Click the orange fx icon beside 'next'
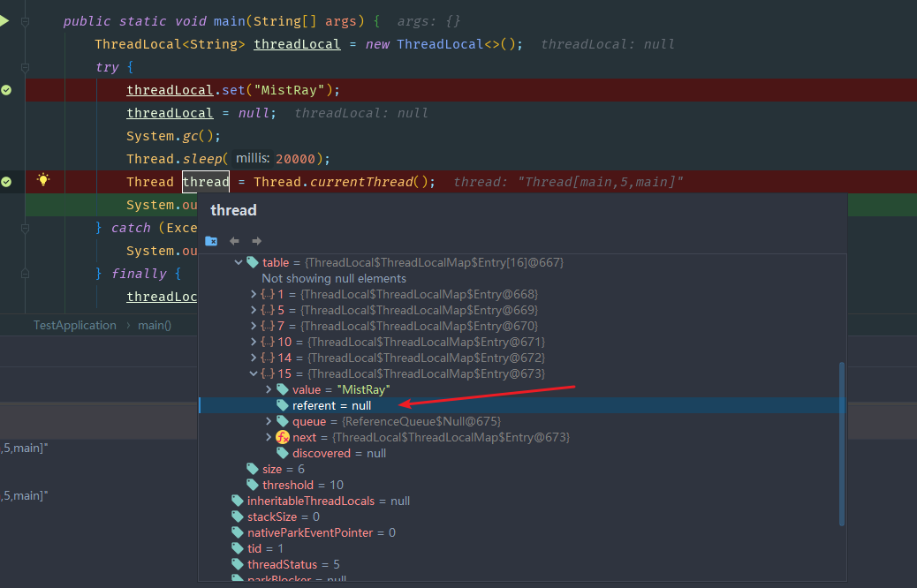The image size is (917, 588). (283, 437)
